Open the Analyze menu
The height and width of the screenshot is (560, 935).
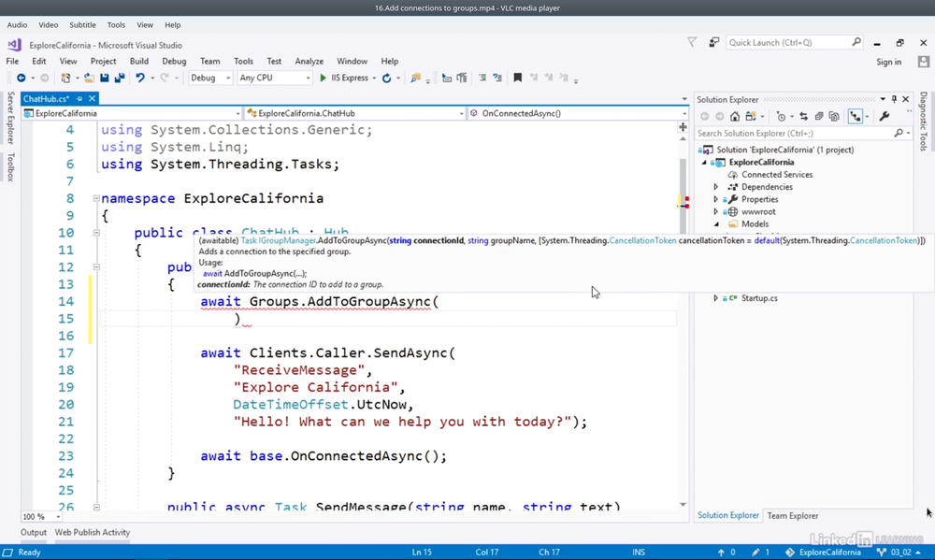tap(309, 61)
